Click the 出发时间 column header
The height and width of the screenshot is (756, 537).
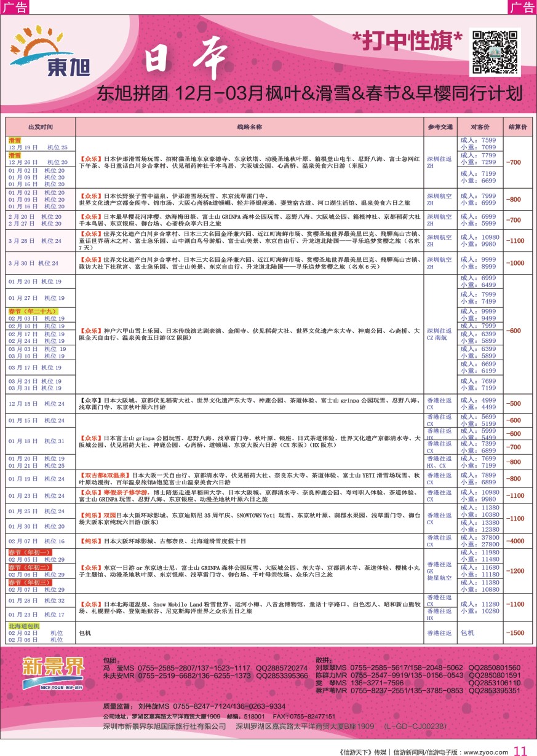pos(40,127)
